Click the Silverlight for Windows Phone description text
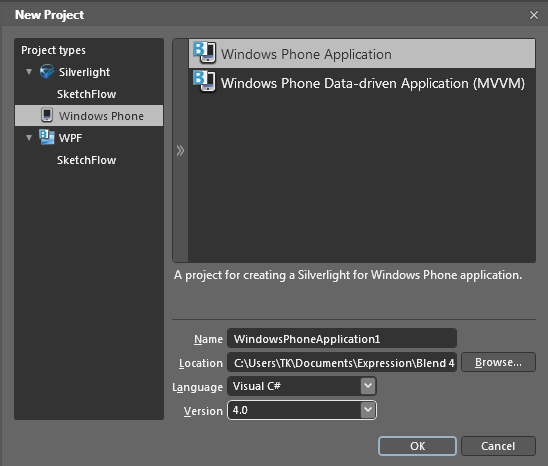This screenshot has height=466, width=548. pos(348,275)
